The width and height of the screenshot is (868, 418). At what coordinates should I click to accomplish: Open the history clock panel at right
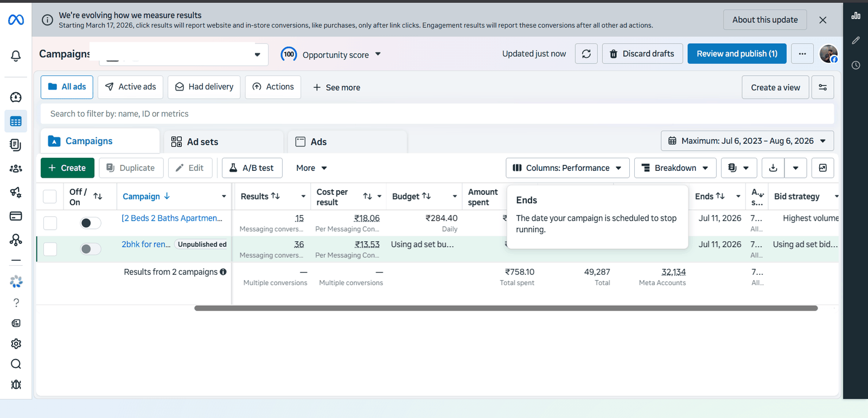pos(856,65)
